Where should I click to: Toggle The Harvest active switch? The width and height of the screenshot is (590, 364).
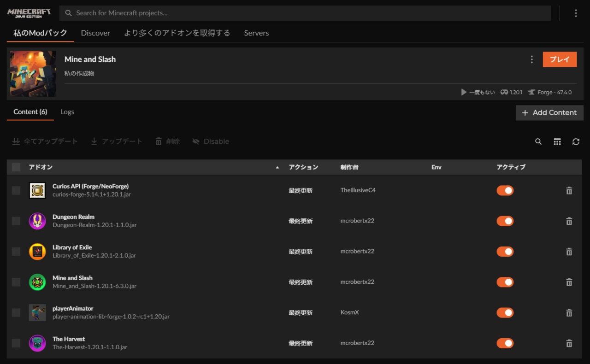point(505,343)
